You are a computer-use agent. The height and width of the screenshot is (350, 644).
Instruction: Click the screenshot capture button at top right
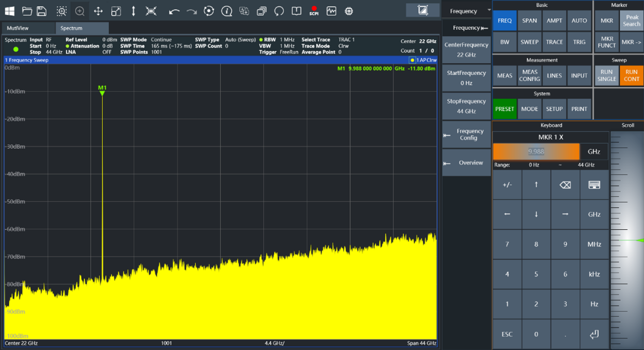pyautogui.click(x=422, y=10)
